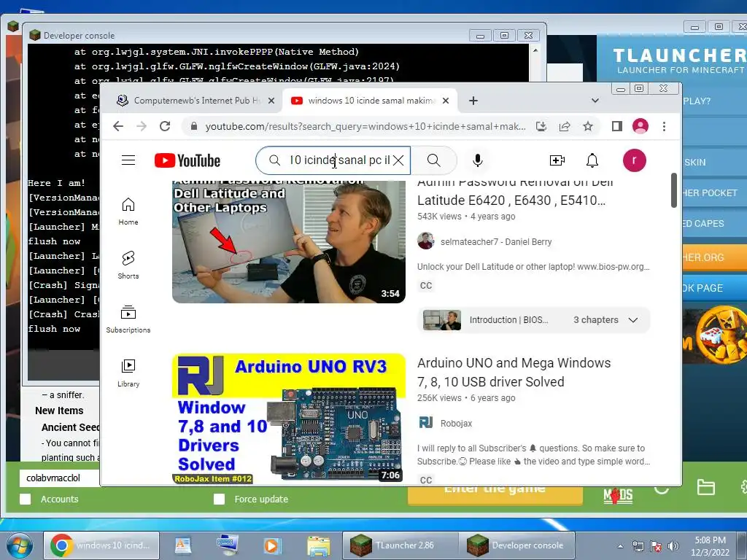Open the Windows Start menu
Image resolution: width=747 pixels, height=560 pixels.
click(19, 545)
